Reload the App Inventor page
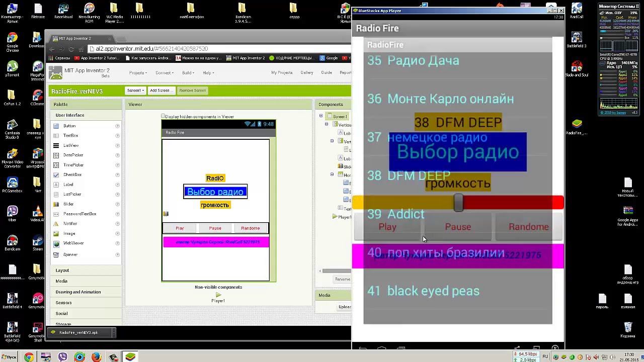Image resolution: width=644 pixels, height=362 pixels. pos(71,49)
